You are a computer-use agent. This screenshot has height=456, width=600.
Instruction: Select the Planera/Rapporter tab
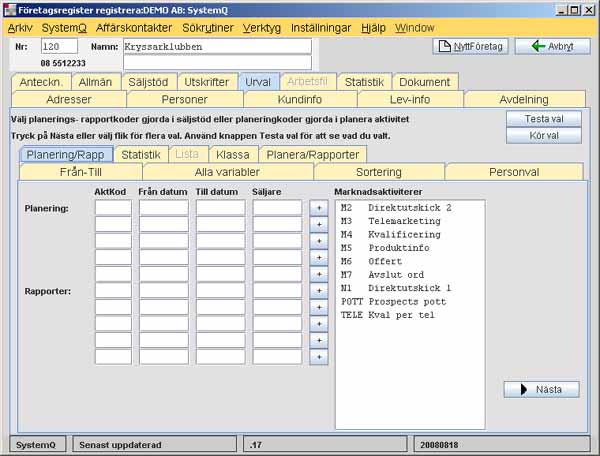pyautogui.click(x=313, y=155)
